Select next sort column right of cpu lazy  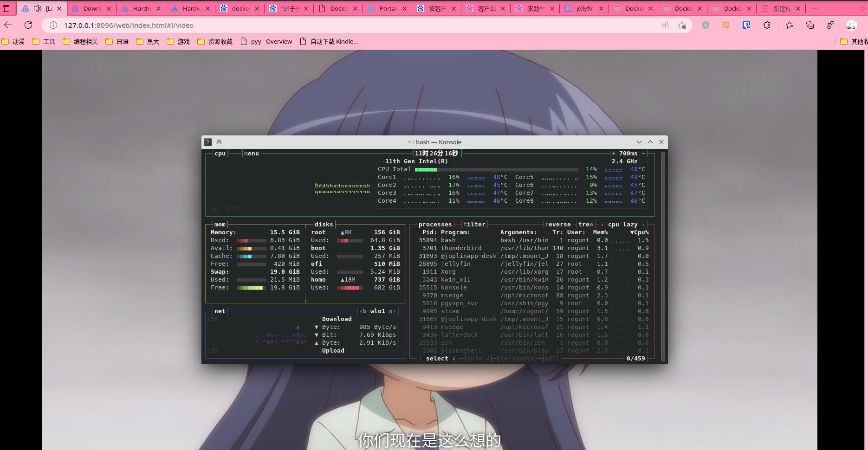click(x=643, y=225)
